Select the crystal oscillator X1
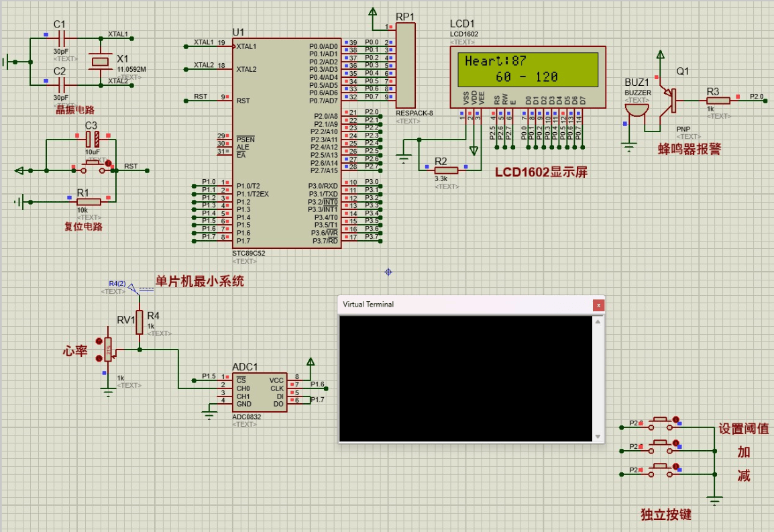 [99, 62]
